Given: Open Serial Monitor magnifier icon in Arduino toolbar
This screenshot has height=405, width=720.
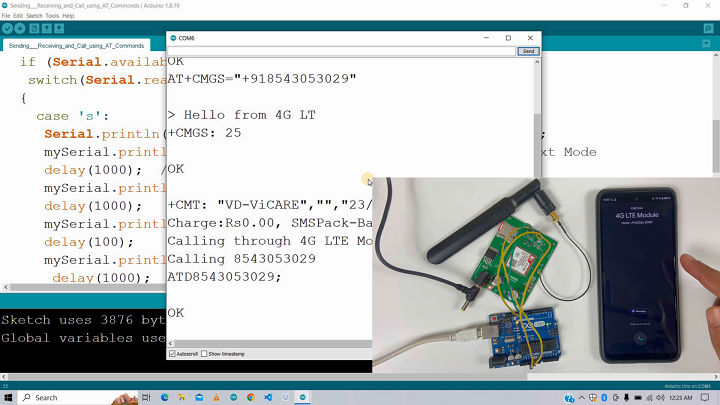Looking at the screenshot, I should (708, 28).
